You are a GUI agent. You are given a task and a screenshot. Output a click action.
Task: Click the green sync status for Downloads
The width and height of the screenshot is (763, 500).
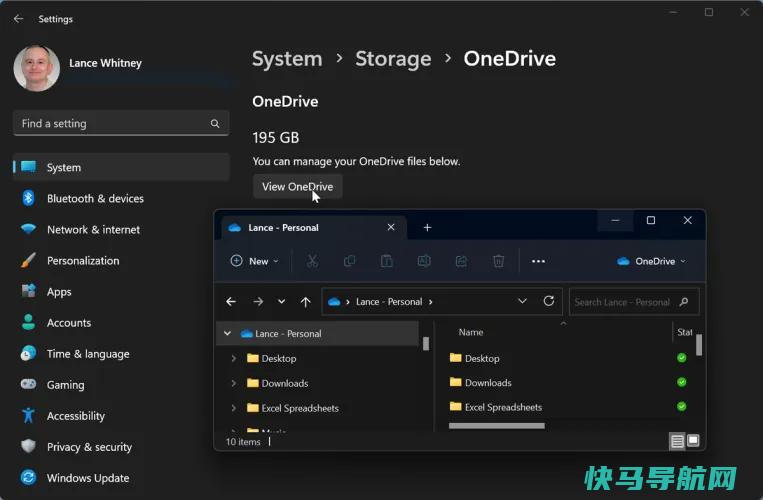point(682,382)
